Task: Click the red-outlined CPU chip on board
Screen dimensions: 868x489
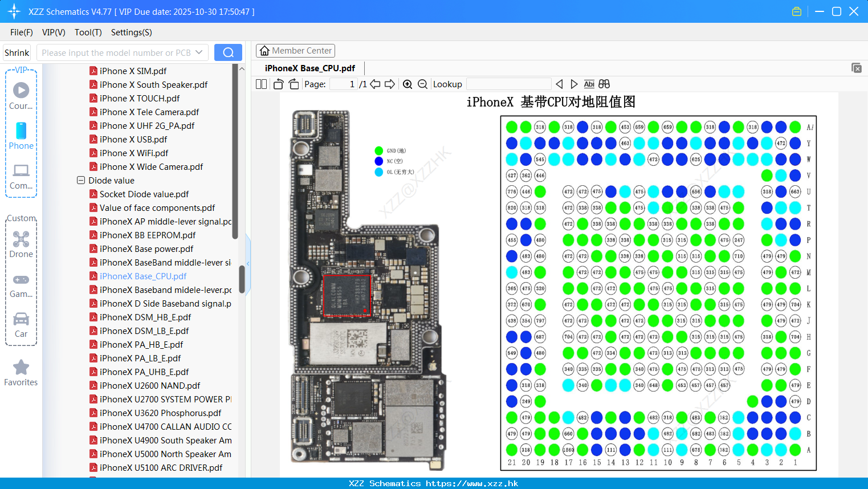Action: [347, 295]
